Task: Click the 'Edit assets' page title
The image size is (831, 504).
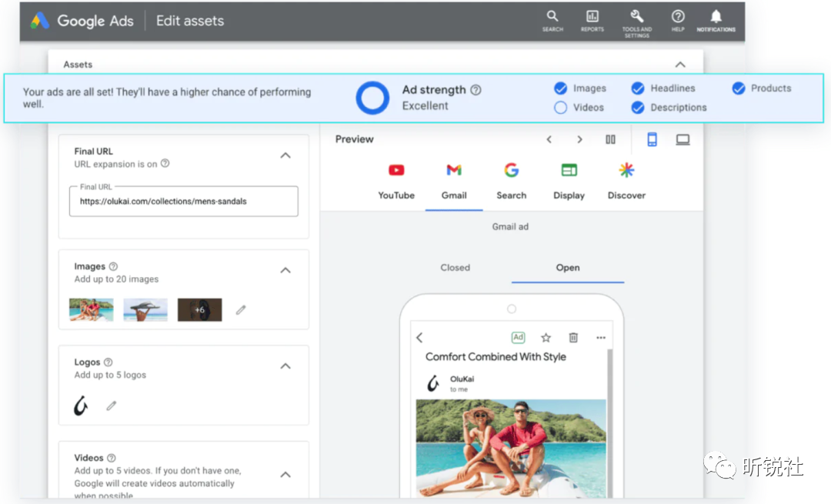Action: tap(190, 21)
